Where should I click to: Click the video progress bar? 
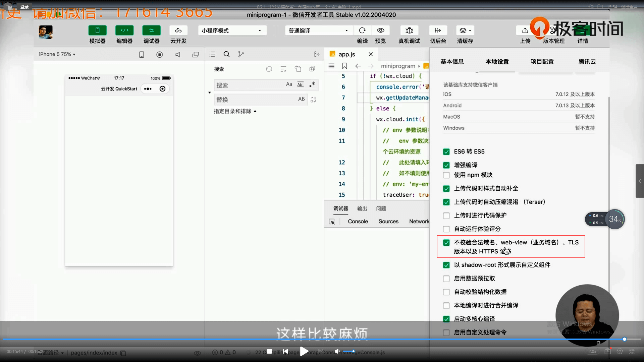[322, 339]
